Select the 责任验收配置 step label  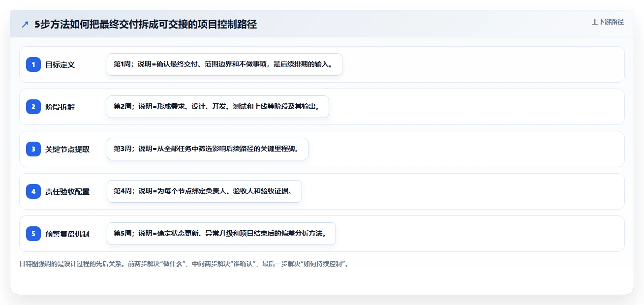click(x=67, y=191)
